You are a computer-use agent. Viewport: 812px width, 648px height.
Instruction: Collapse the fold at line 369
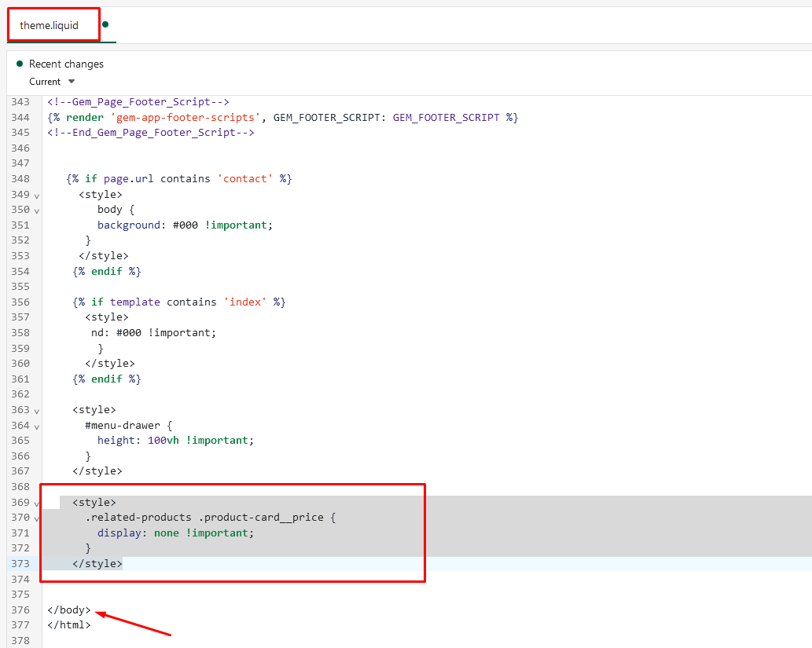[x=37, y=503]
